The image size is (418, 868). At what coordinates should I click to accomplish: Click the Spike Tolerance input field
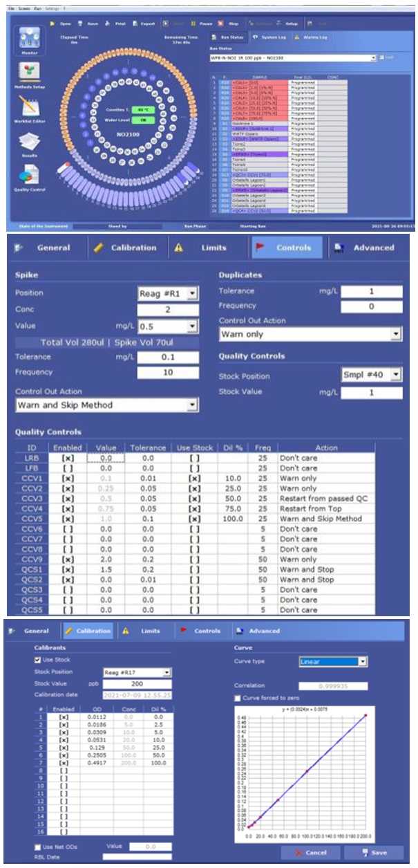point(167,357)
